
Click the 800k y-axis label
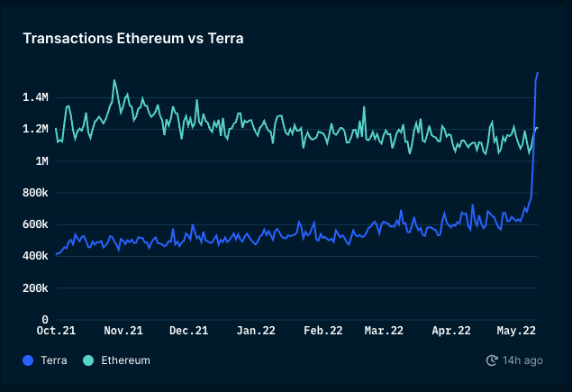(35, 193)
